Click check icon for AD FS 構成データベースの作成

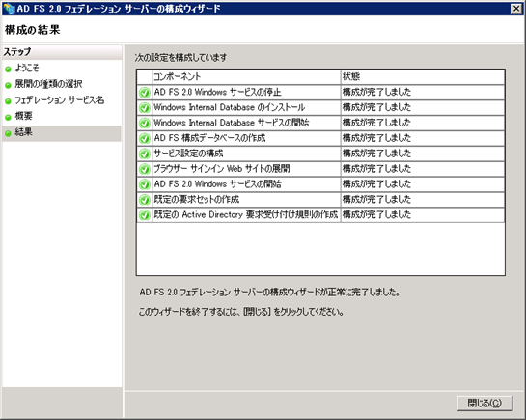point(145,138)
